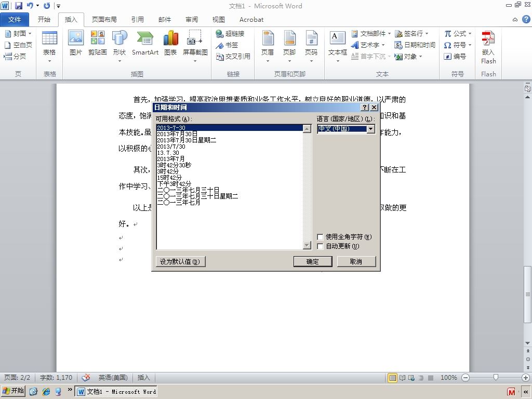
Task: Open the Screenshot (屏幕截图) tool
Action: point(195,46)
